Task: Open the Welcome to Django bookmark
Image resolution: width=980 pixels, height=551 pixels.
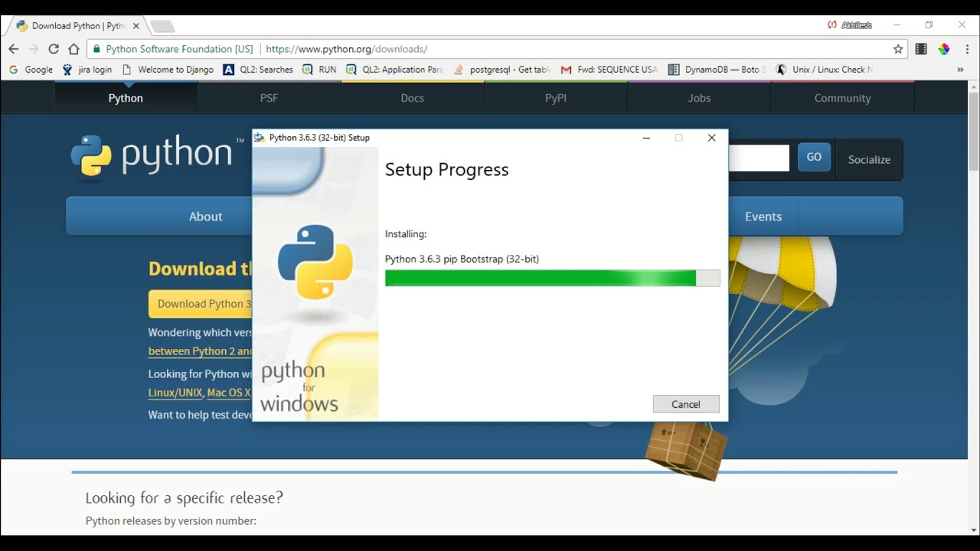Action: point(168,70)
